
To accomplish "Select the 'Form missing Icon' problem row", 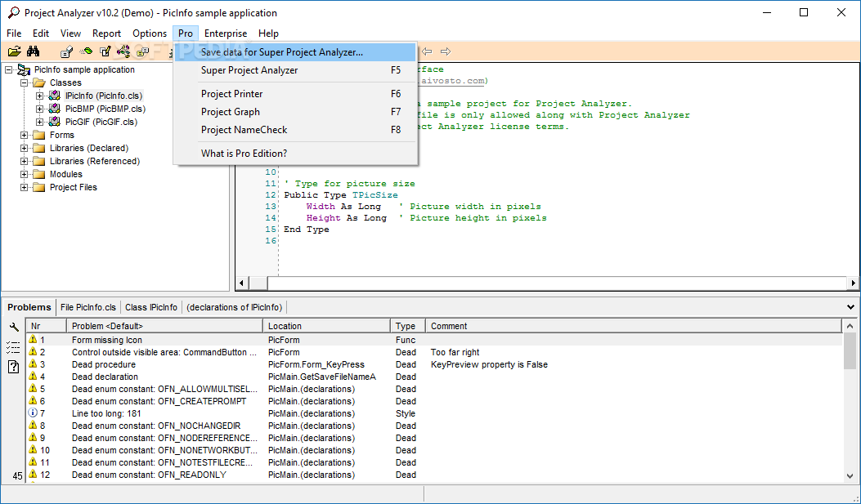I will pyautogui.click(x=434, y=340).
